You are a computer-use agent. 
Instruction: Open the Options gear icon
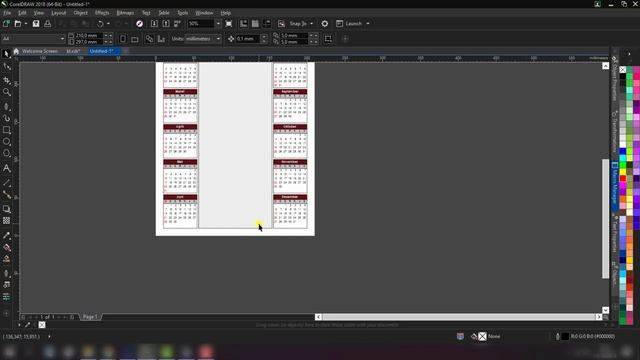pyautogui.click(x=324, y=24)
